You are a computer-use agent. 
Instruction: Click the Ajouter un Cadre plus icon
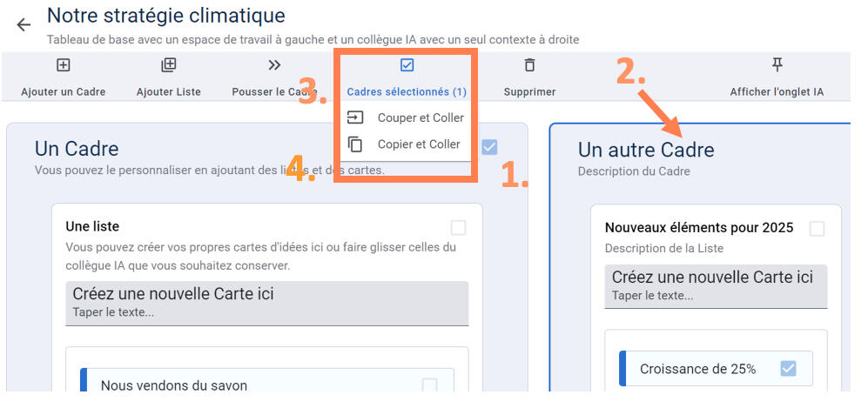[63, 65]
